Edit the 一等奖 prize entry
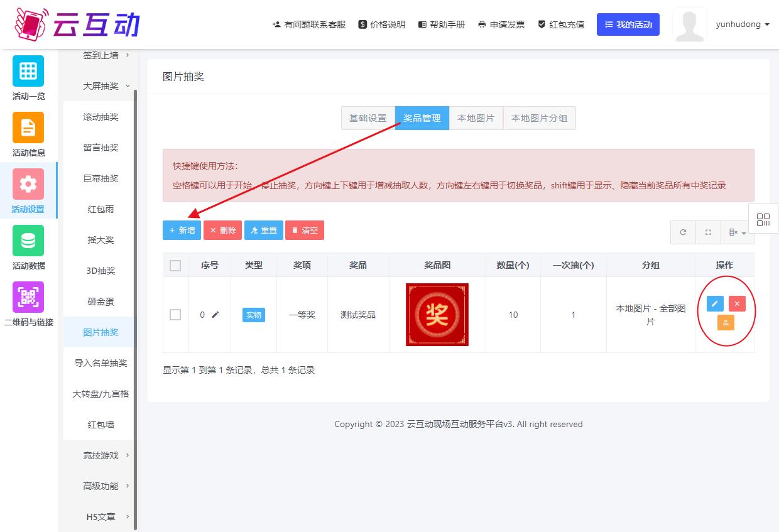 pyautogui.click(x=714, y=303)
